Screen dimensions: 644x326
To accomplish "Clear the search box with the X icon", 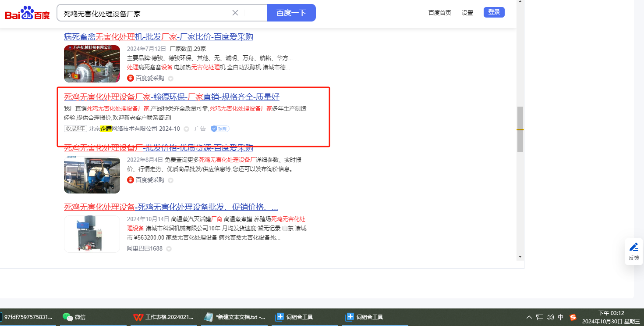I will [235, 13].
